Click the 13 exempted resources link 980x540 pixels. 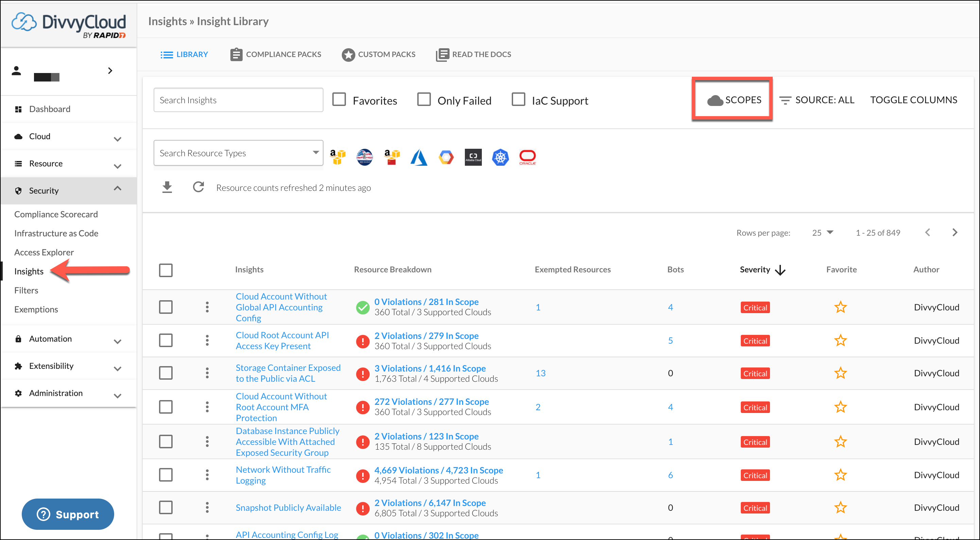click(540, 373)
